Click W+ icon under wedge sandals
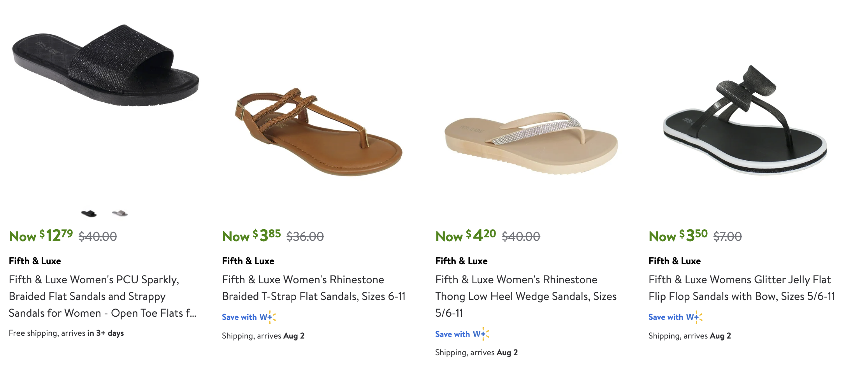 481,334
